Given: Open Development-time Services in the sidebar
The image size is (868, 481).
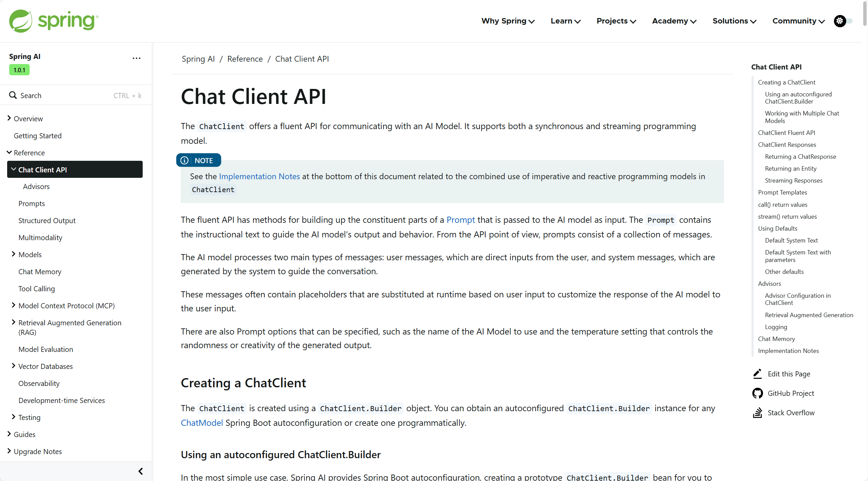Looking at the screenshot, I should (x=62, y=400).
